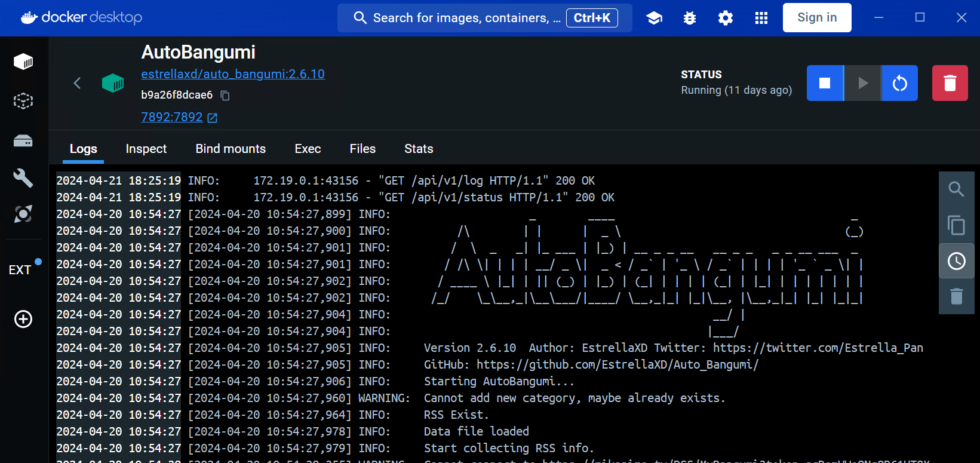
Task: Toggle log timestamps clock icon
Action: (957, 261)
